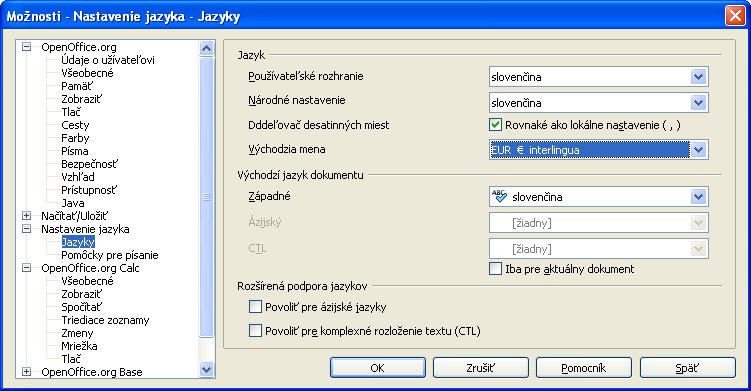Viewport: 751px width, 391px height.
Task: Enable Iba pre aktuálny dokument checkbox
Action: [495, 269]
